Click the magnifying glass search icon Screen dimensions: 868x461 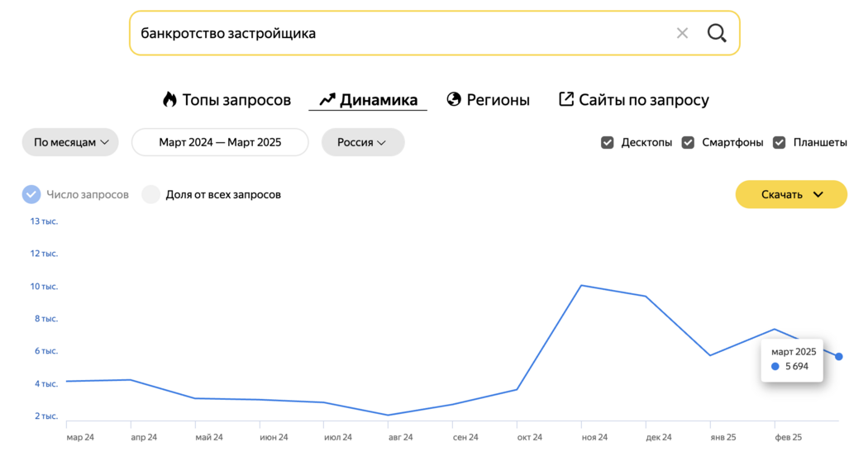click(717, 33)
